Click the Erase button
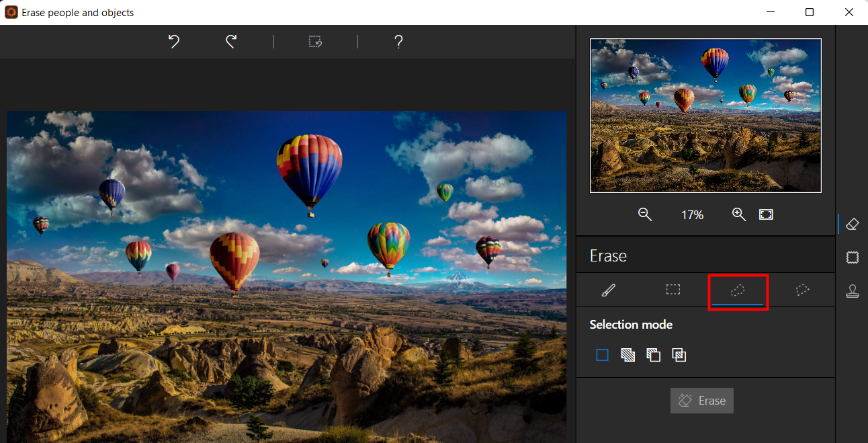The width and height of the screenshot is (868, 443). point(702,401)
